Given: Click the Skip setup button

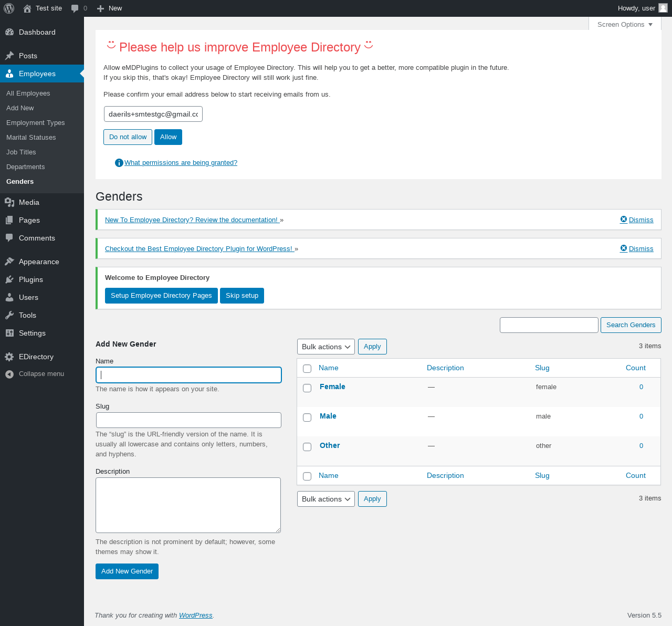Looking at the screenshot, I should click(242, 296).
